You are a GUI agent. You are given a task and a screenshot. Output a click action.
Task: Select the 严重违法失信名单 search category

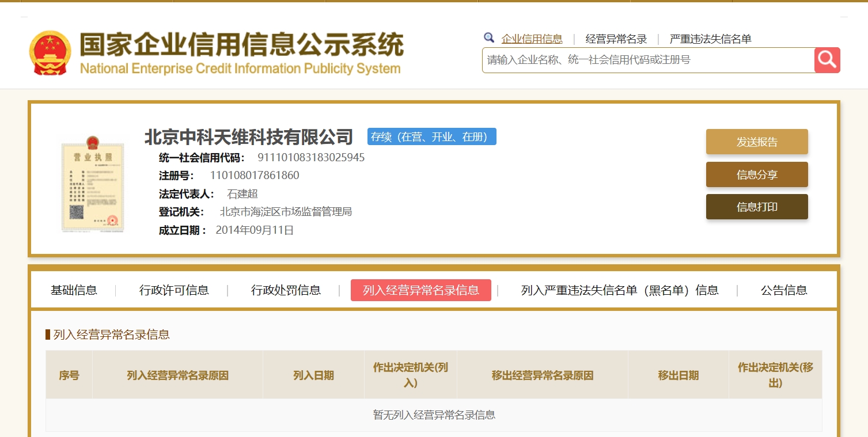click(x=711, y=39)
